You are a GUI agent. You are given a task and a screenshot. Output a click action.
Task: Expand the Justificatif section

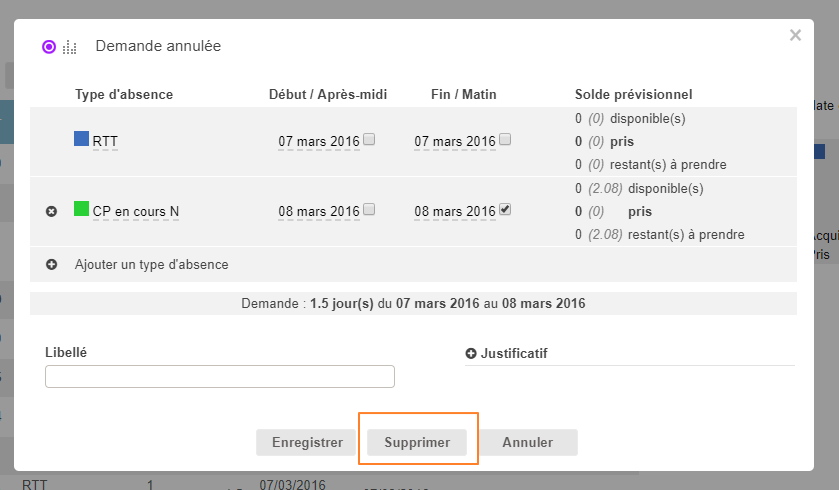point(471,354)
